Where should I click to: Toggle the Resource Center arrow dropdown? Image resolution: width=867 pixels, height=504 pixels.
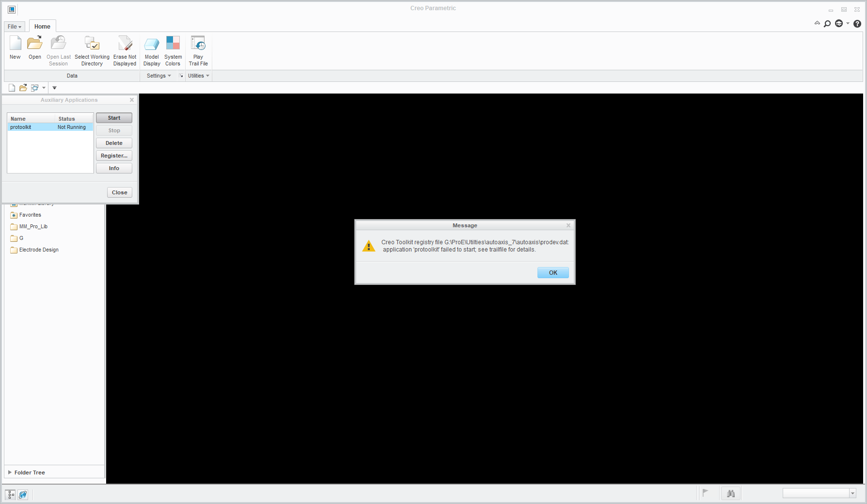click(x=847, y=23)
